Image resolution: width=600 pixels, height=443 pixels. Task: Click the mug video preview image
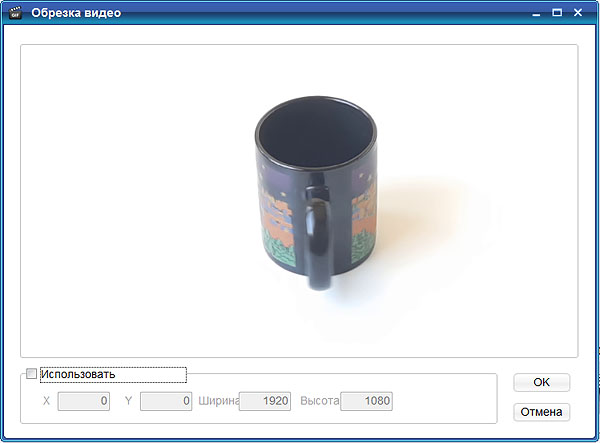[x=299, y=201]
